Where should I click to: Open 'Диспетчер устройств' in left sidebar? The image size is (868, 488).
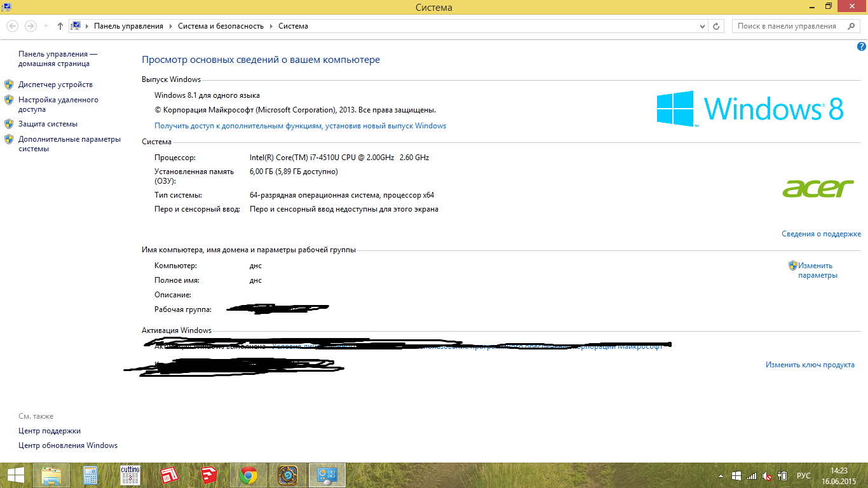55,85
